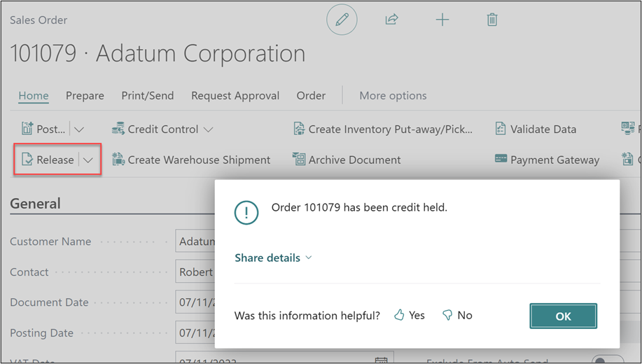The height and width of the screenshot is (364, 642).
Task: Expand the Post dropdown arrow
Action: click(x=79, y=129)
